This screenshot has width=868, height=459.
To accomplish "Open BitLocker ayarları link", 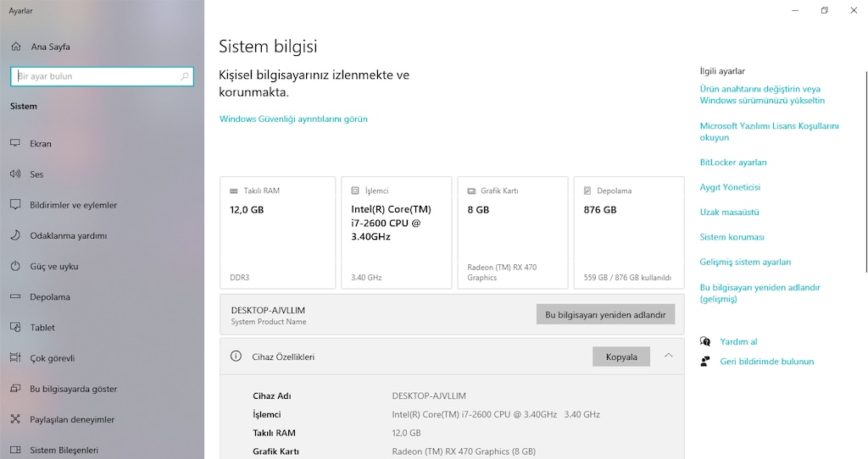I will pyautogui.click(x=733, y=162).
